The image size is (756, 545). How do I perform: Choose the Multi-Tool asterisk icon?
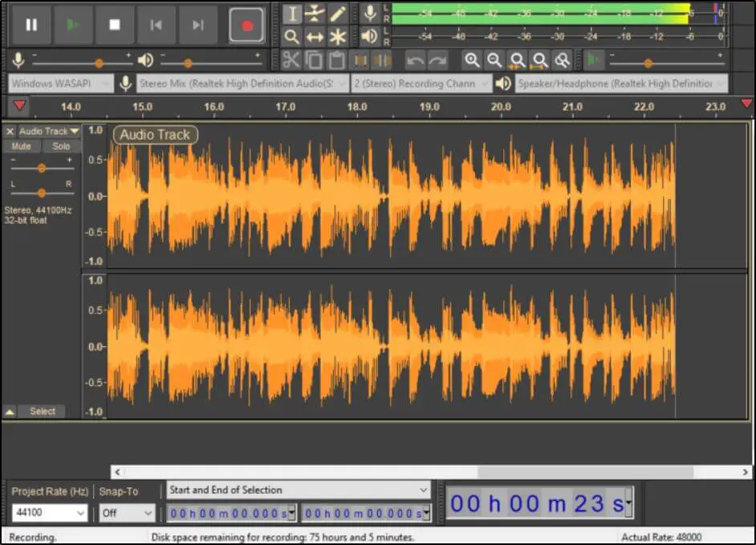click(338, 37)
